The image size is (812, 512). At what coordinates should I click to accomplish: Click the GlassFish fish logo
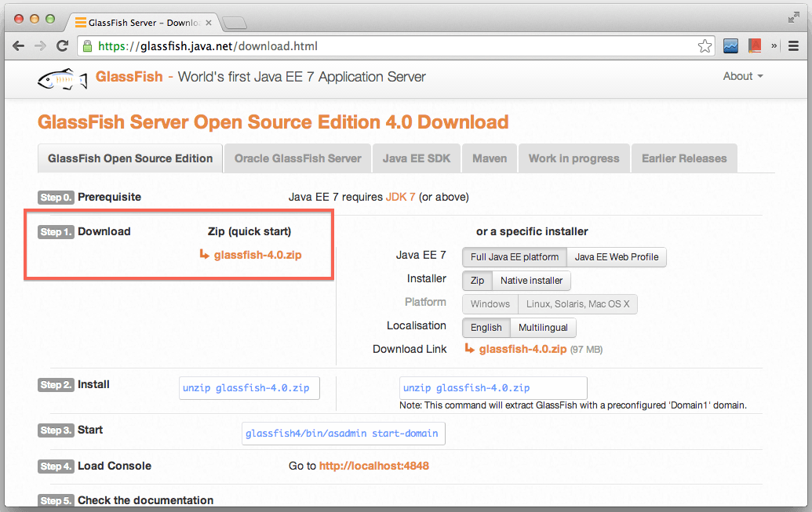[62, 79]
